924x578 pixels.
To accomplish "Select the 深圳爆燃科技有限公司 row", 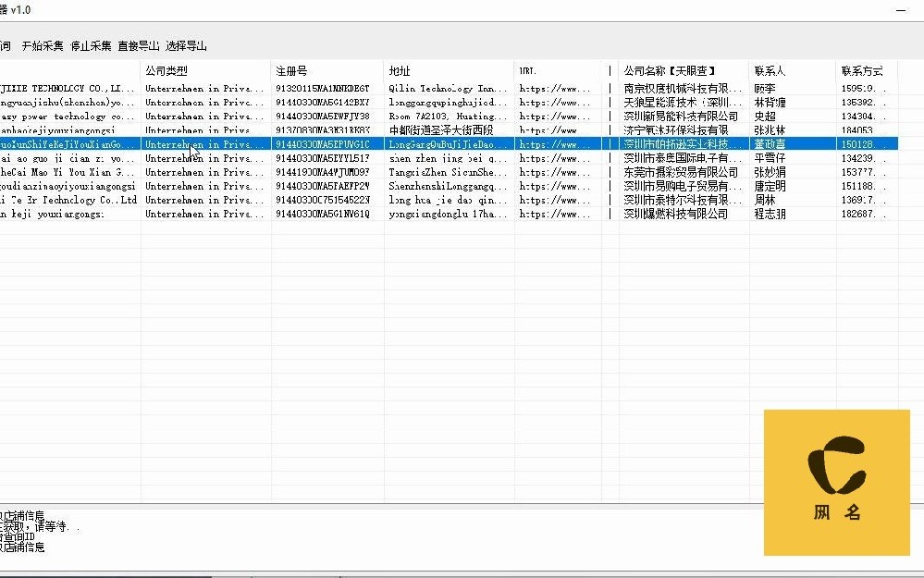I will 676,214.
